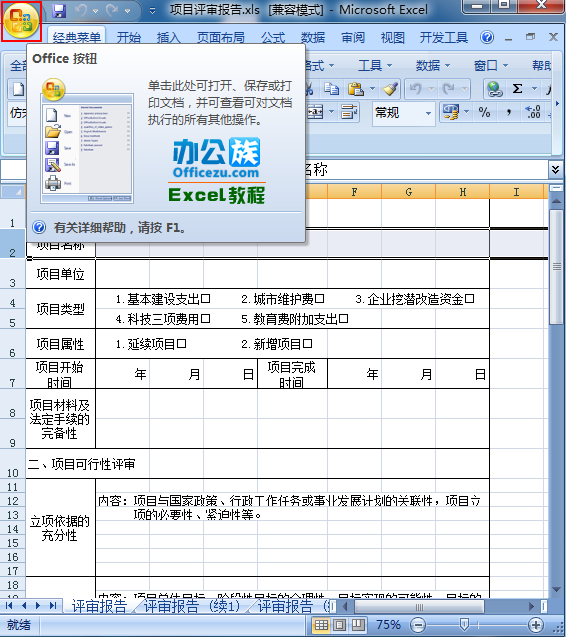566x637 pixels.
Task: Open the Merge and Center dropdown arrow
Action: tap(332, 112)
